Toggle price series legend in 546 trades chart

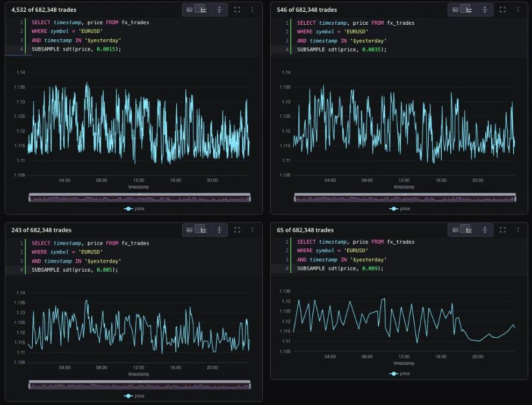pyautogui.click(x=400, y=209)
